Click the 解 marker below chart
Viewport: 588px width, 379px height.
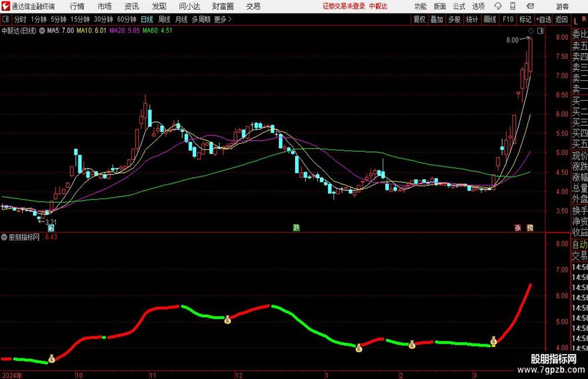click(51, 228)
